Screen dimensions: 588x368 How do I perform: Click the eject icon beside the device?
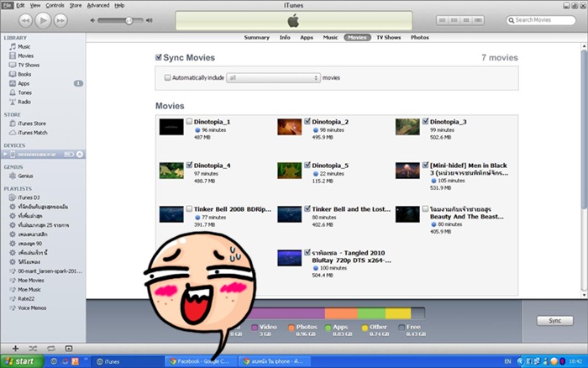[80, 155]
